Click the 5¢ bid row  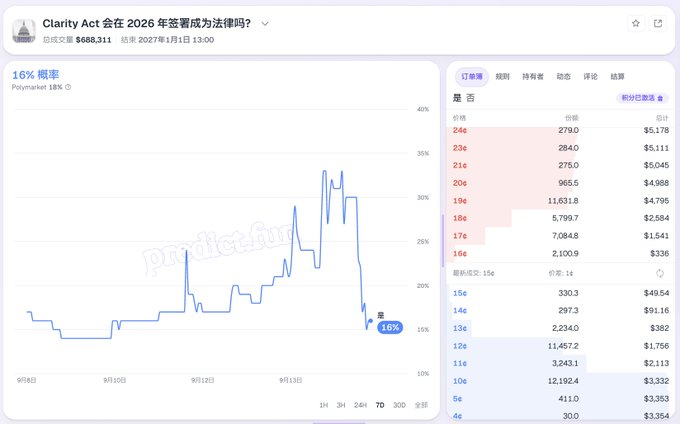(x=560, y=398)
